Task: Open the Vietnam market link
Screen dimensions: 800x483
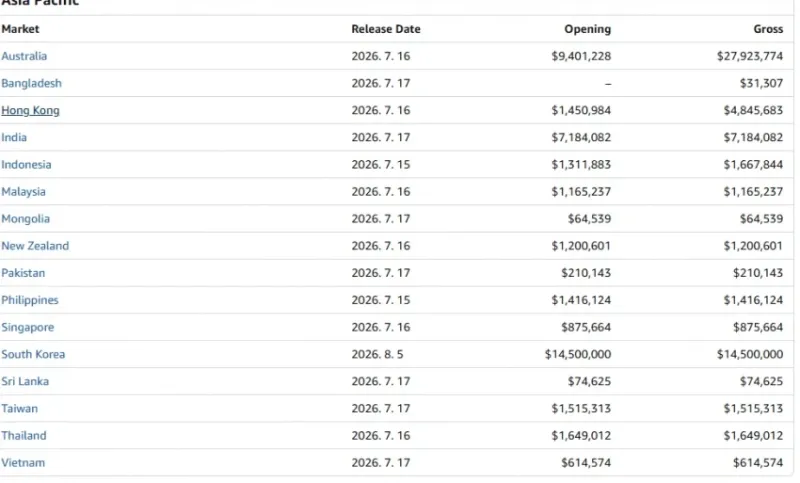Action: pyautogui.click(x=23, y=462)
